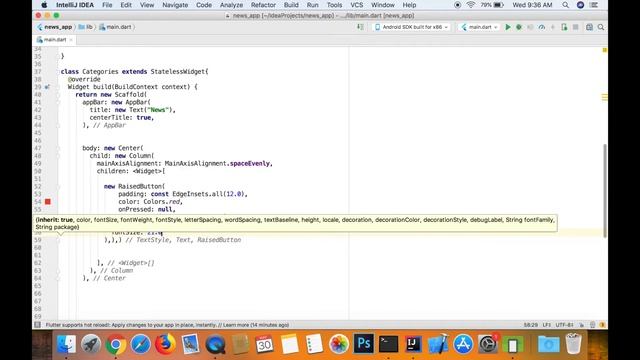Click in code at 'spaceEvenly' text
This screenshot has width=640, height=360.
tap(250, 163)
